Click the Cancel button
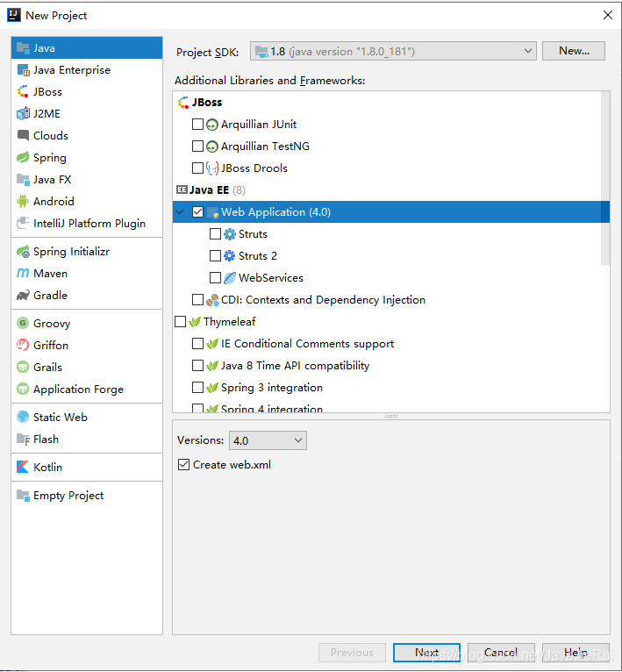Screen dimensions: 622x672 pyautogui.click(x=501, y=653)
